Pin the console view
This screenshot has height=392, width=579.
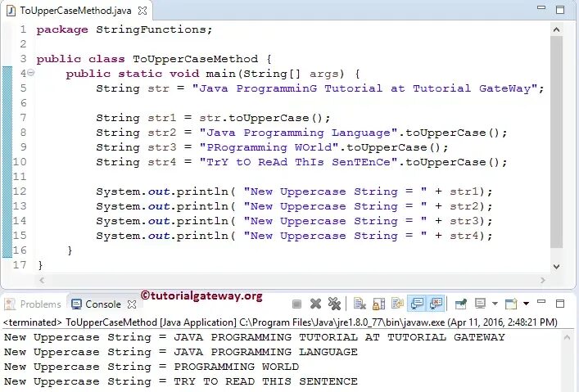pos(460,304)
